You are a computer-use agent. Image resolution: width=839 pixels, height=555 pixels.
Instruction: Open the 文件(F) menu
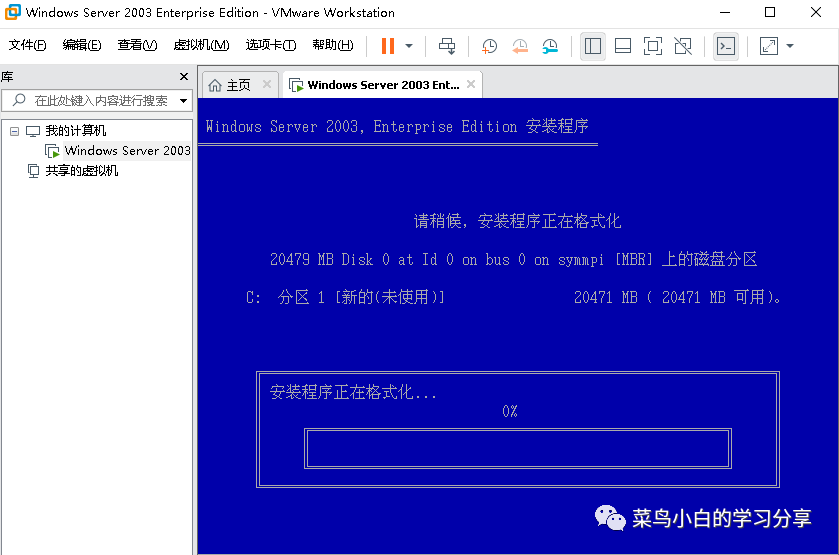(27, 45)
